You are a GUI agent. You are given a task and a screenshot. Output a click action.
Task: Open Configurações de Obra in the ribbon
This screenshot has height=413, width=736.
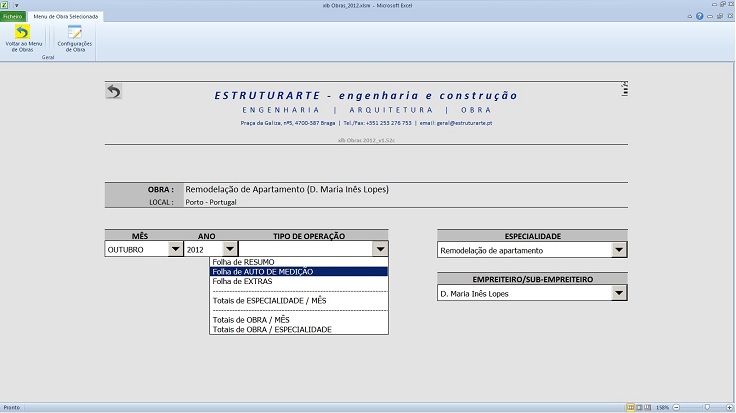pos(75,33)
